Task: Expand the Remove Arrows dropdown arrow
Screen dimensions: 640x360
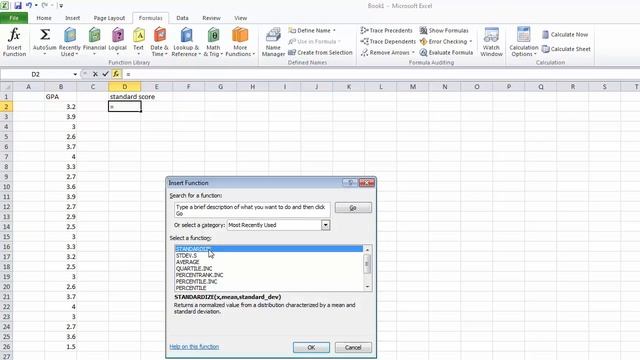Action: pos(413,53)
